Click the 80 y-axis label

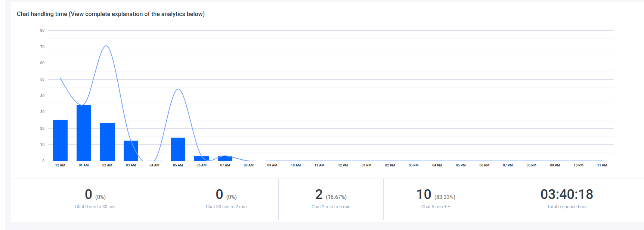coord(42,31)
